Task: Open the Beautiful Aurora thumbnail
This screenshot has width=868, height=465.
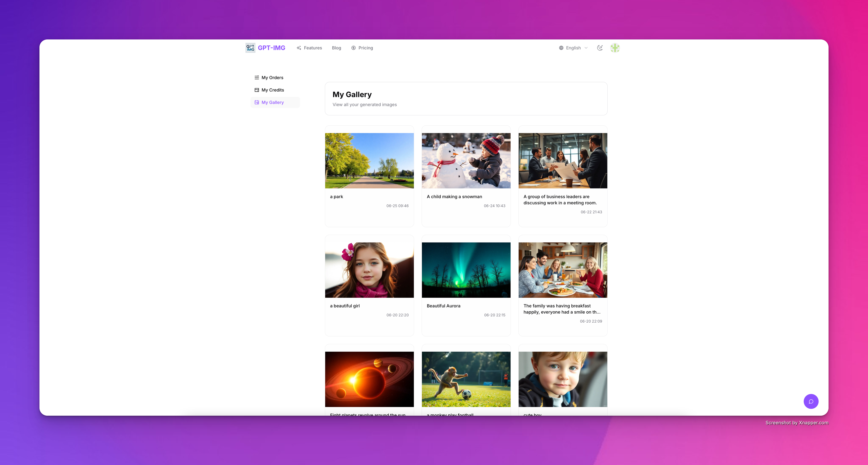Action: coord(466,270)
